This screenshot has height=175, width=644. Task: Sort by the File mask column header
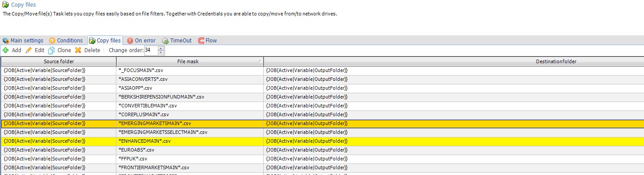(x=190, y=61)
